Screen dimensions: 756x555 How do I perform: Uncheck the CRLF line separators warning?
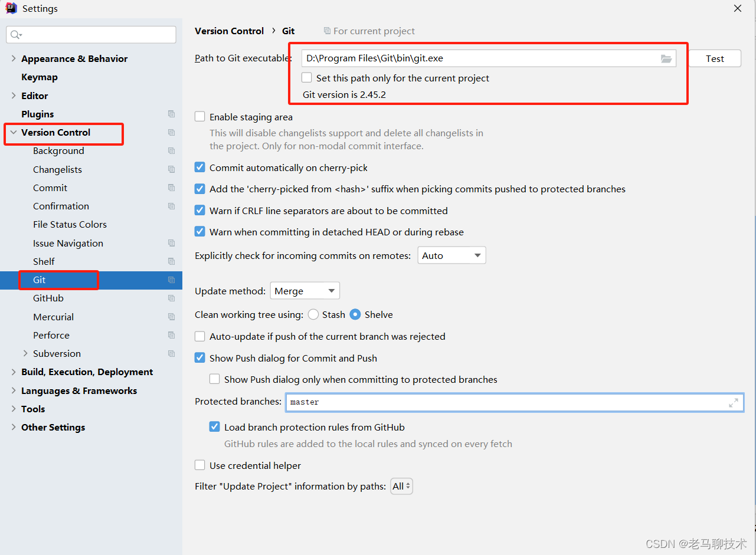200,211
